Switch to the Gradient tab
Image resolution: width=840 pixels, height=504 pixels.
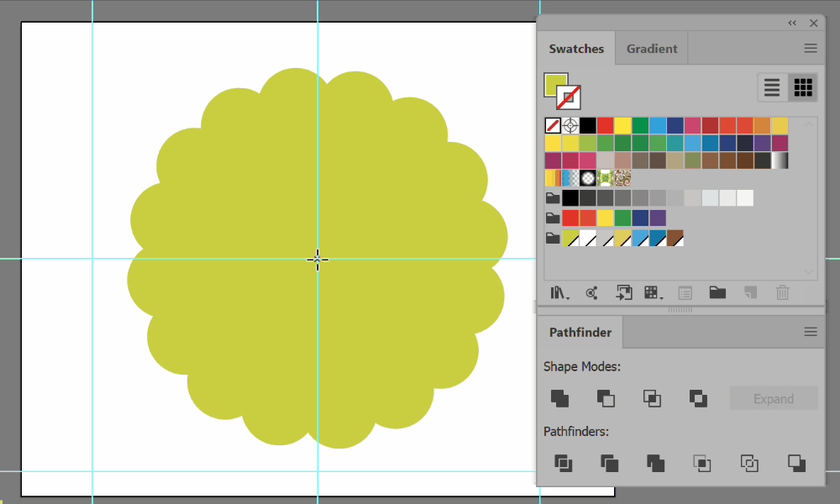click(652, 49)
